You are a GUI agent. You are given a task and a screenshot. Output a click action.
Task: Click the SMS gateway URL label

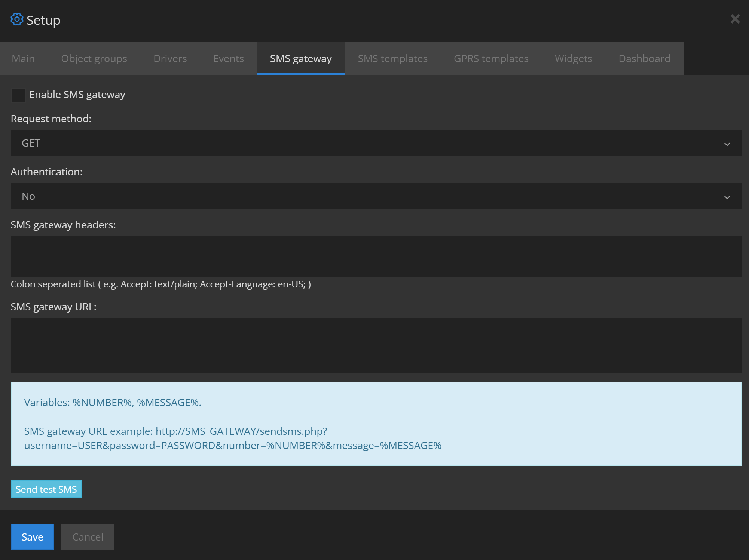pos(53,307)
